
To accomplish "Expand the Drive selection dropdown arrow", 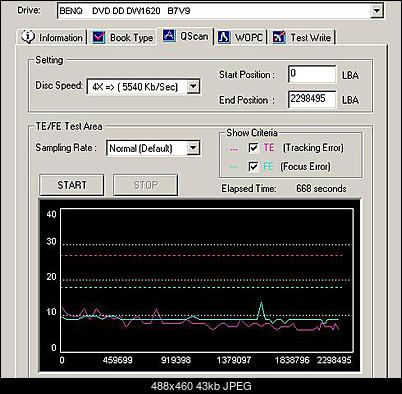I will tap(376, 11).
